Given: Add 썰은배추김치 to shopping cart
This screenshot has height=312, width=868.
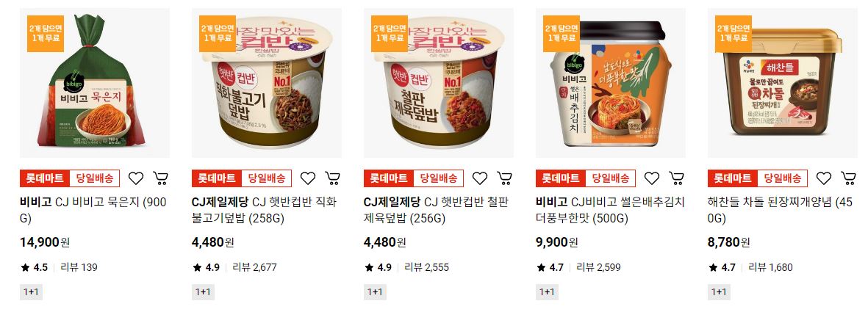Looking at the screenshot, I should pos(677,178).
